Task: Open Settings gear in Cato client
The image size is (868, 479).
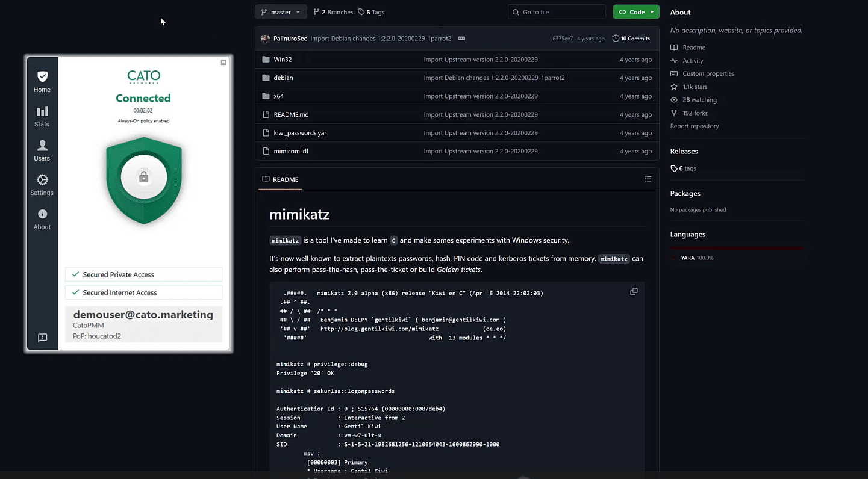Action: click(42, 185)
